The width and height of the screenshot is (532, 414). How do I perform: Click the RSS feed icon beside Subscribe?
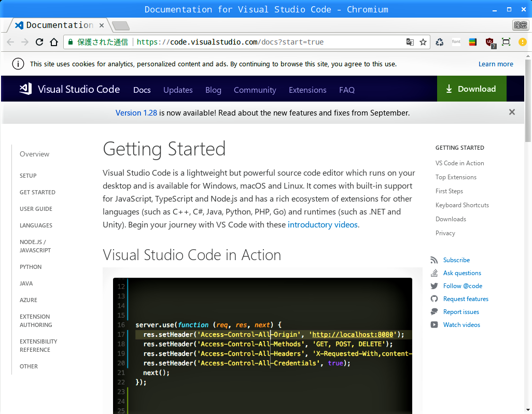434,260
